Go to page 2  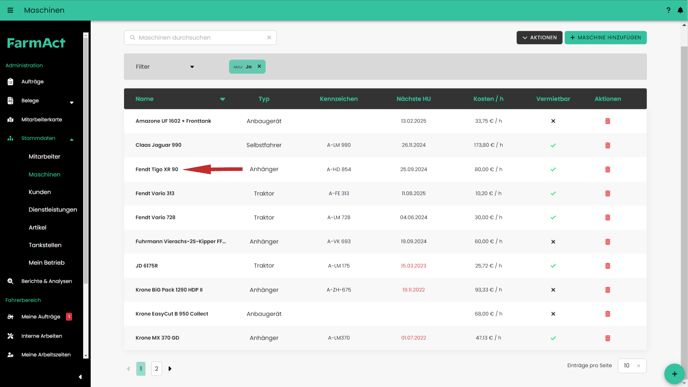click(x=156, y=369)
